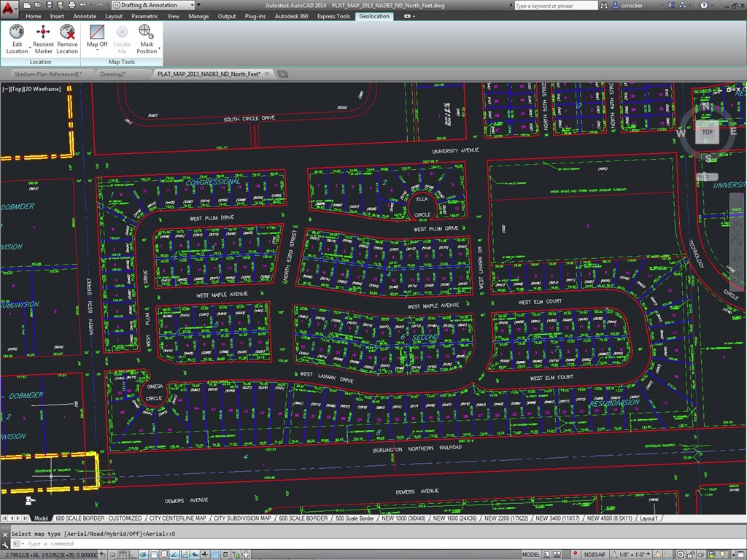Screen dimensions: 747x560
Task: Click the Undo arrow icon
Action: 83,5
